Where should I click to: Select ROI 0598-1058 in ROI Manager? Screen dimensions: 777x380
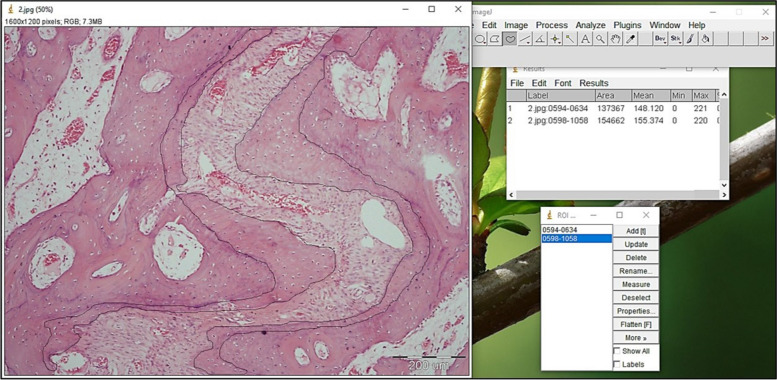tap(577, 239)
